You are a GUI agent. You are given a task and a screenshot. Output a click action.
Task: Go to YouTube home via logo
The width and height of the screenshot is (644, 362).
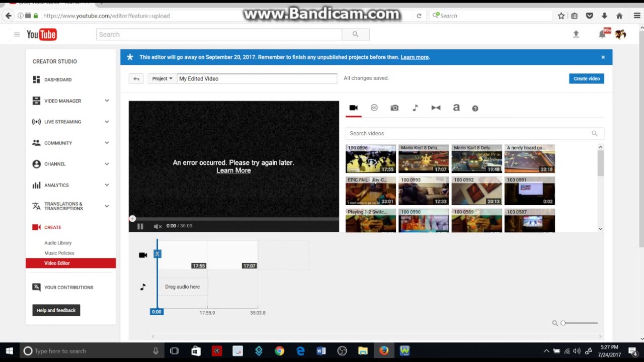[x=42, y=34]
